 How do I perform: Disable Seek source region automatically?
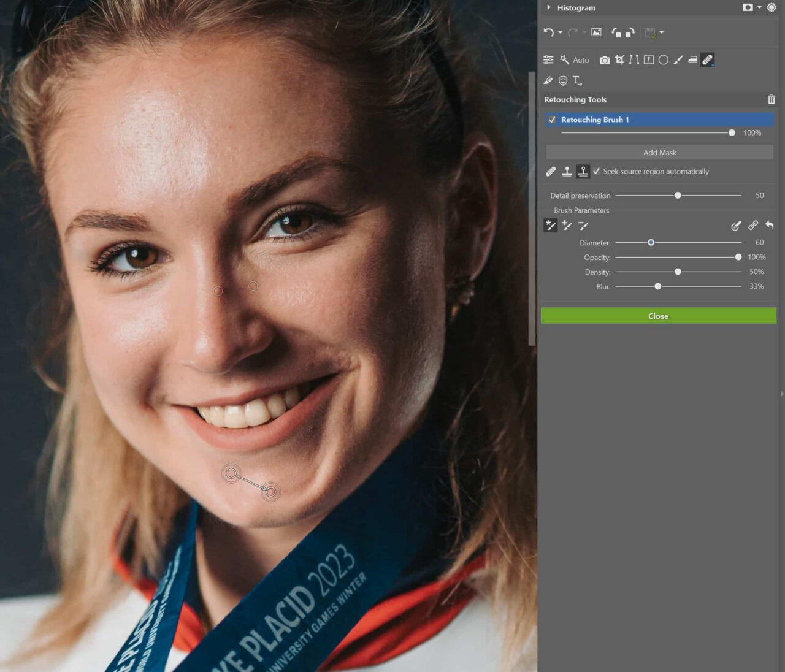[x=596, y=172]
